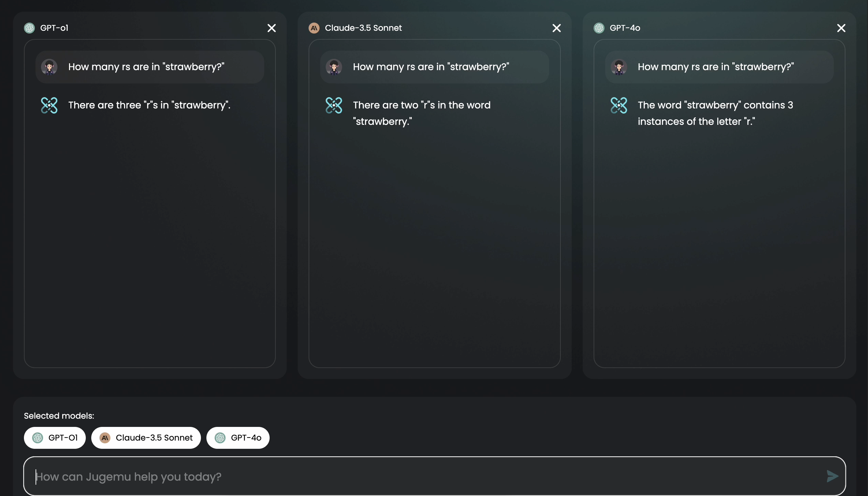Click Jugemu bot icon in GPT-4o response
Viewport: 868px width, 496px height.
619,105
